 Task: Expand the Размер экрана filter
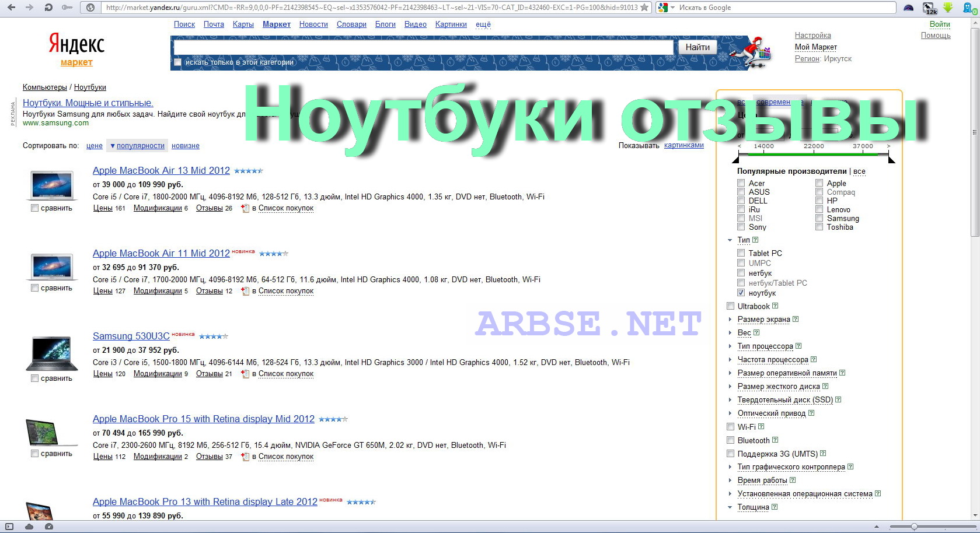pos(730,320)
